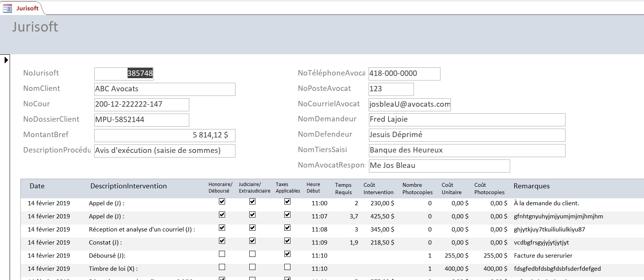Click the record selector arrow
The width and height of the screenshot is (644, 280).
(x=6, y=60)
